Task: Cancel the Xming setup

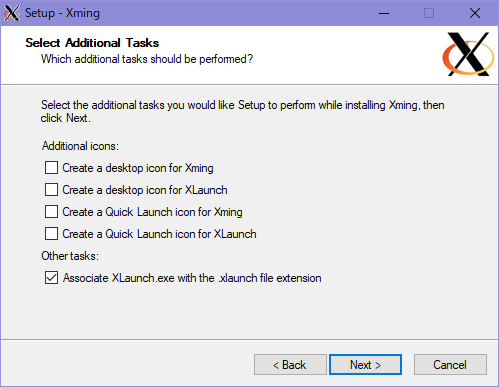Action: pyautogui.click(x=450, y=365)
